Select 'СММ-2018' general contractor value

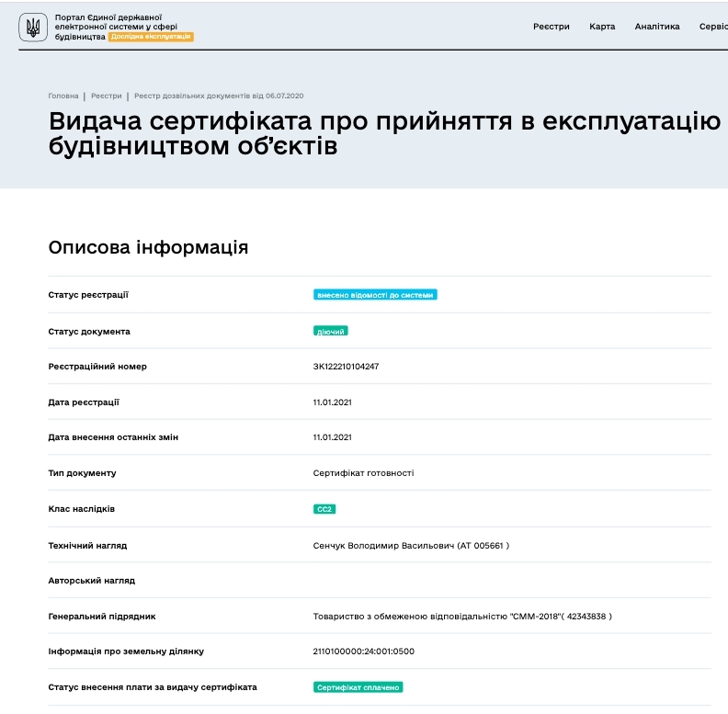click(462, 617)
